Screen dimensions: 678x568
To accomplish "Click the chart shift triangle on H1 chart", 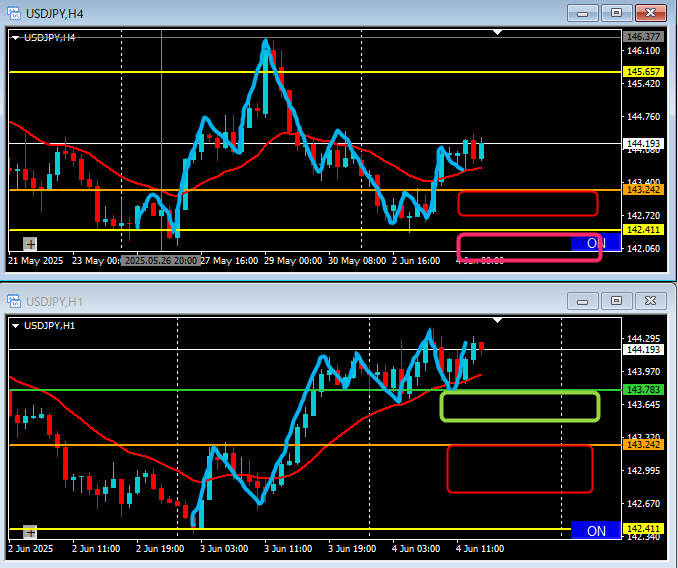I will tap(498, 320).
